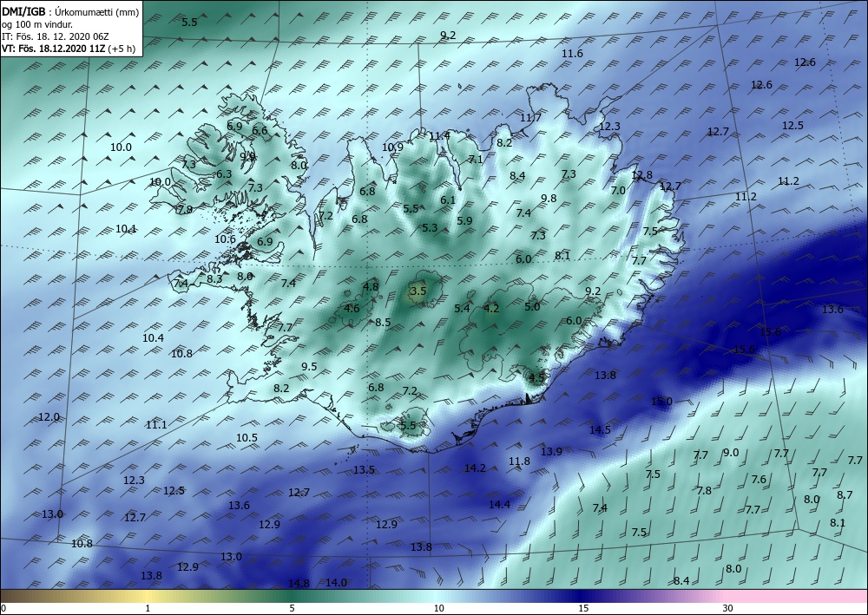Click the map value 5.4
868x615 pixels.
(x=463, y=309)
